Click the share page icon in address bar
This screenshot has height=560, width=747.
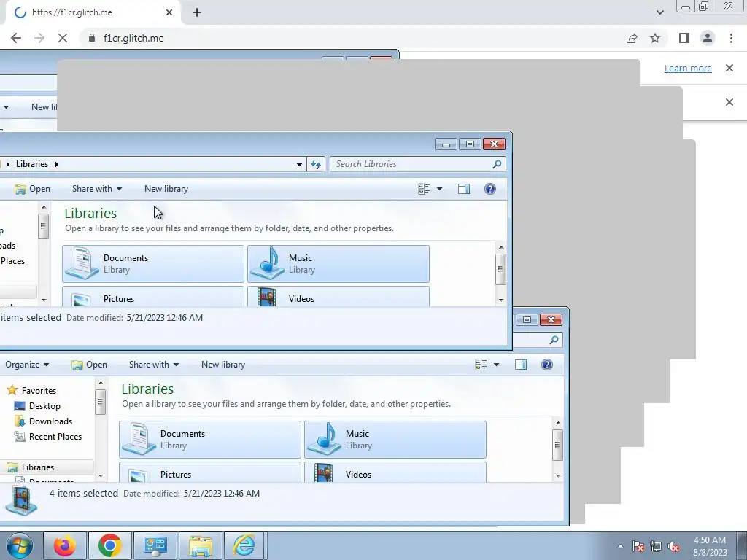click(x=632, y=38)
